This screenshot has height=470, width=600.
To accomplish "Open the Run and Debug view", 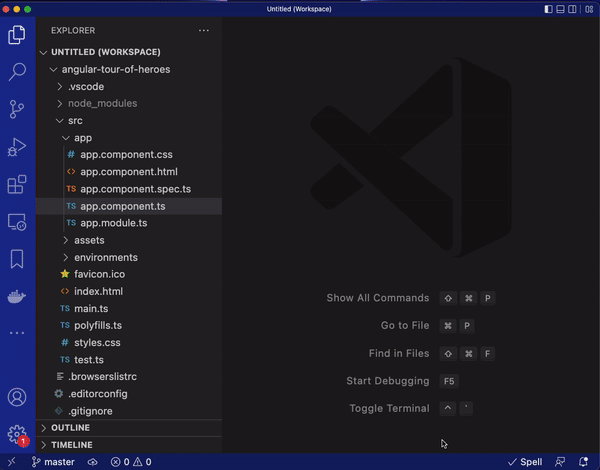I will tap(17, 147).
